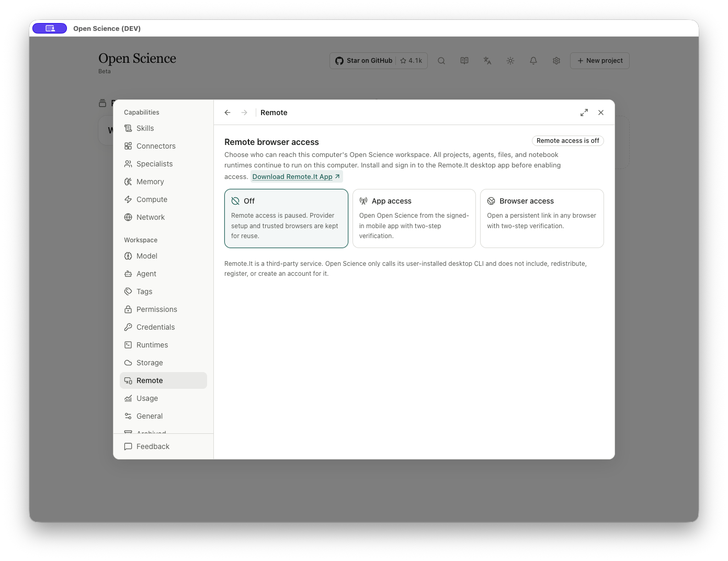Select Runtimes in the Workspace list
The height and width of the screenshot is (561, 728).
tap(163, 345)
